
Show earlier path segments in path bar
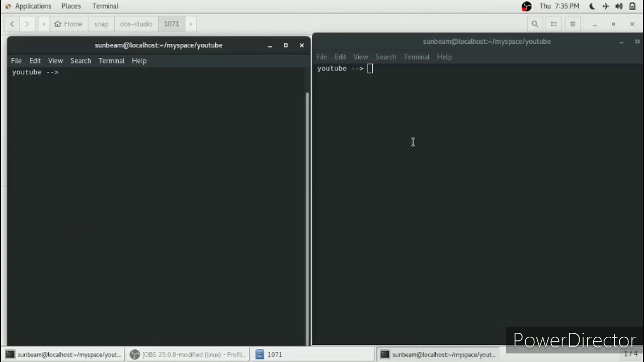point(44,24)
